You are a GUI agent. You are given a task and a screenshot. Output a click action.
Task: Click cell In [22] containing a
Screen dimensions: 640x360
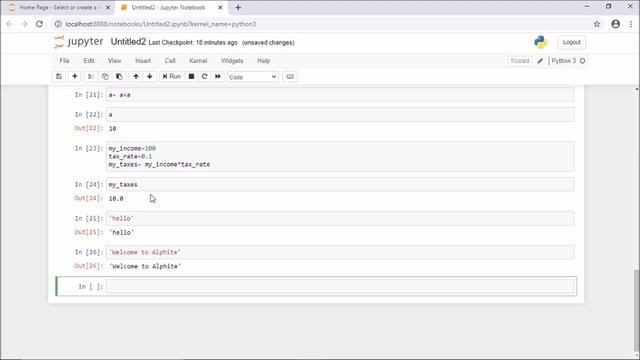pyautogui.click(x=340, y=114)
